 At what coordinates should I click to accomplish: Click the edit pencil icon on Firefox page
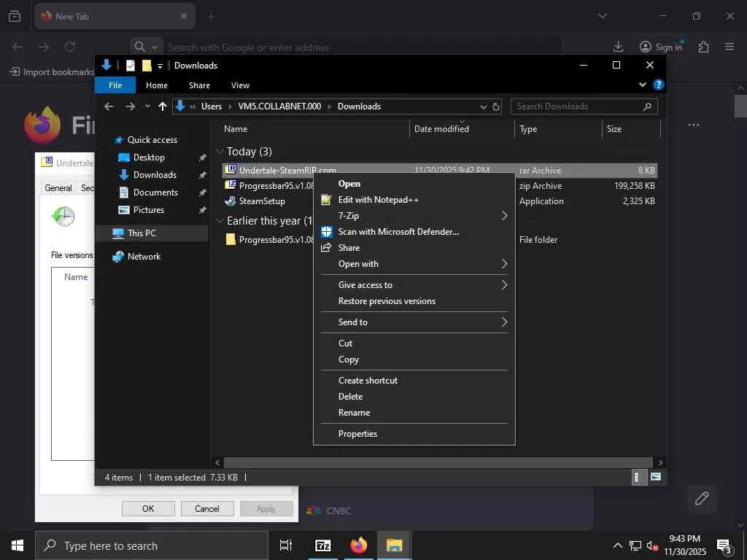tap(702, 499)
